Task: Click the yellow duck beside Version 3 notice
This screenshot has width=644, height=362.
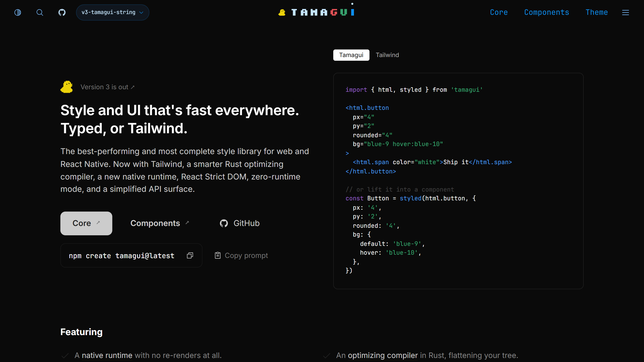Action: tap(67, 87)
